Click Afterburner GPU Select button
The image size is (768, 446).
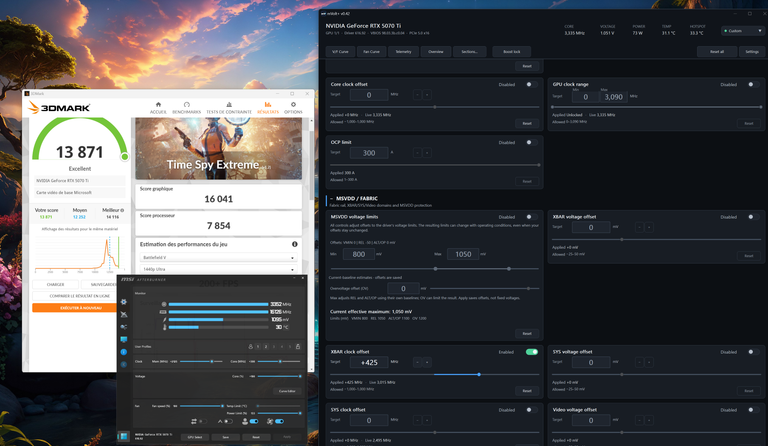pos(195,437)
